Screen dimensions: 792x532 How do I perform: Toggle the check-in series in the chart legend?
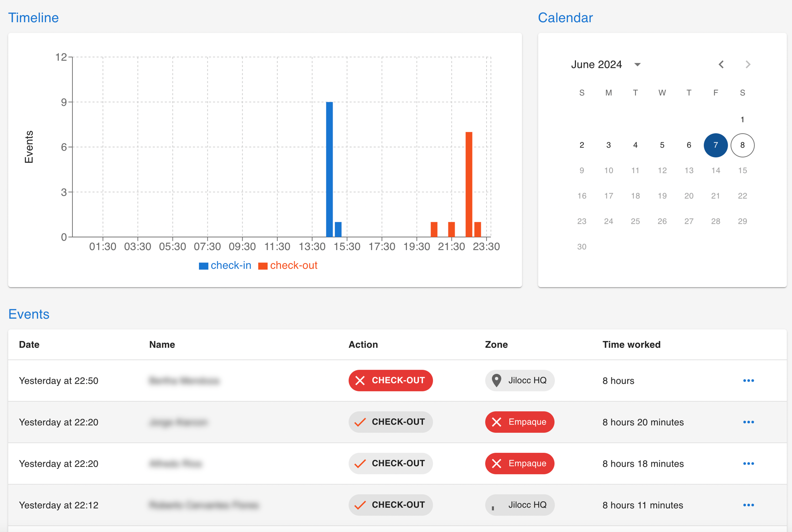(225, 265)
